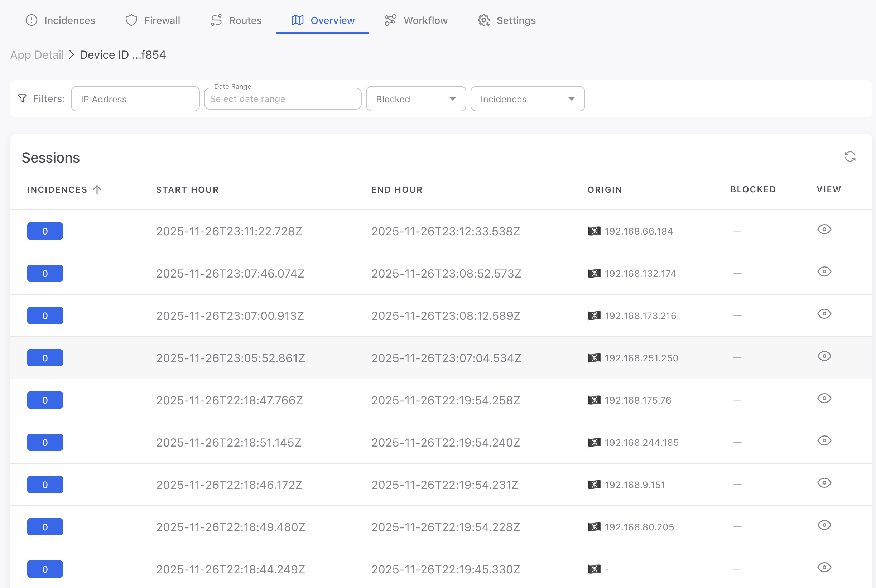The image size is (876, 588).
Task: Open the Blocked filter dropdown
Action: [x=415, y=98]
